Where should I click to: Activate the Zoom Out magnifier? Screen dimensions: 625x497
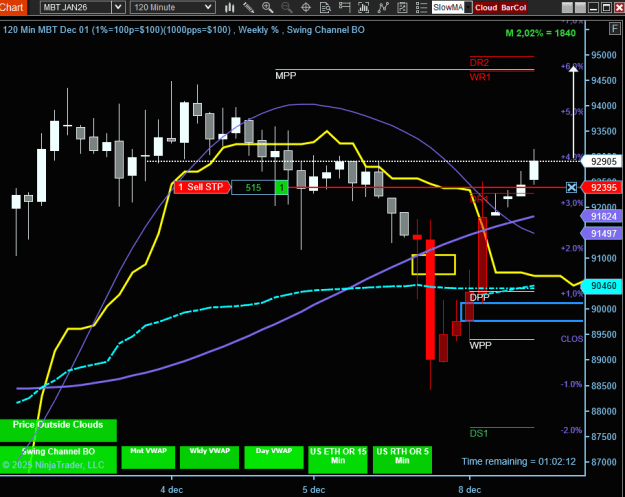(287, 7)
